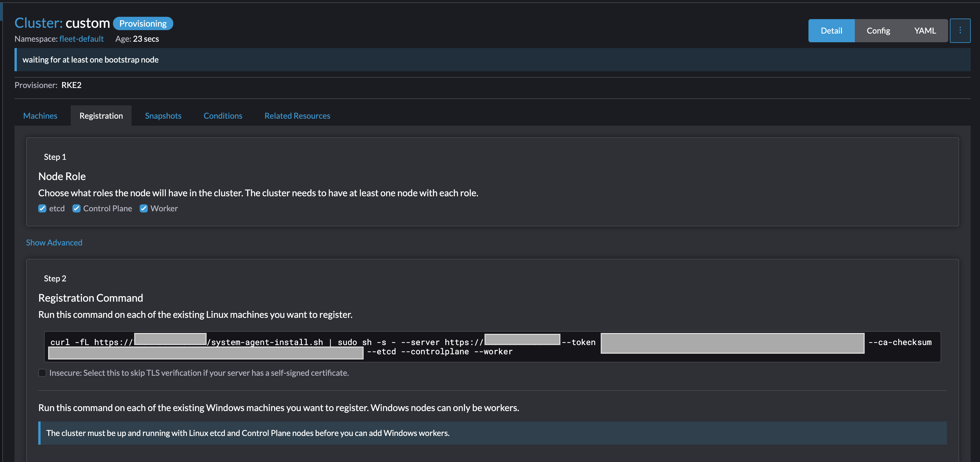Open the three-dot cluster actions menu
Screen dimensions: 980x462
(960, 31)
